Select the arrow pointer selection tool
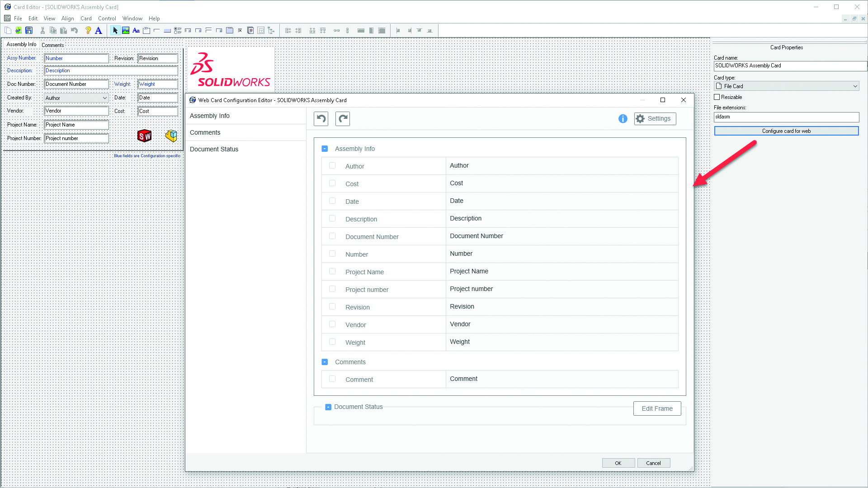The width and height of the screenshot is (868, 488). tap(115, 31)
